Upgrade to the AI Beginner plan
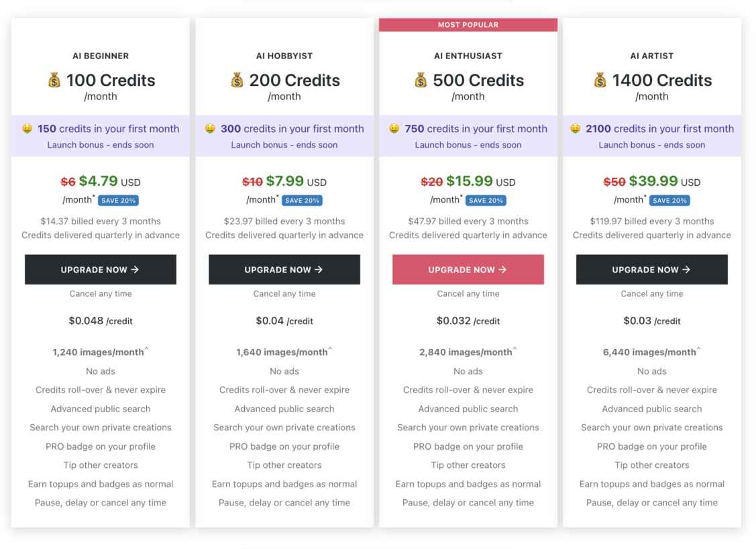 tap(101, 269)
